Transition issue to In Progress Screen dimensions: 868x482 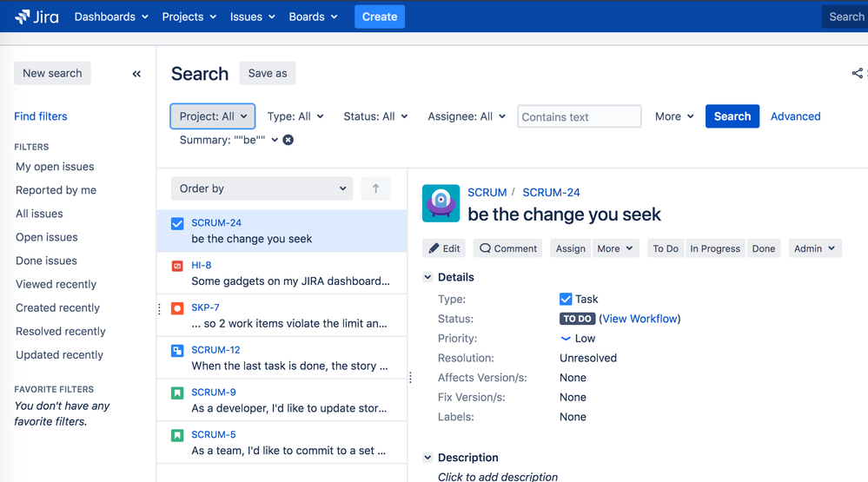[x=715, y=248]
